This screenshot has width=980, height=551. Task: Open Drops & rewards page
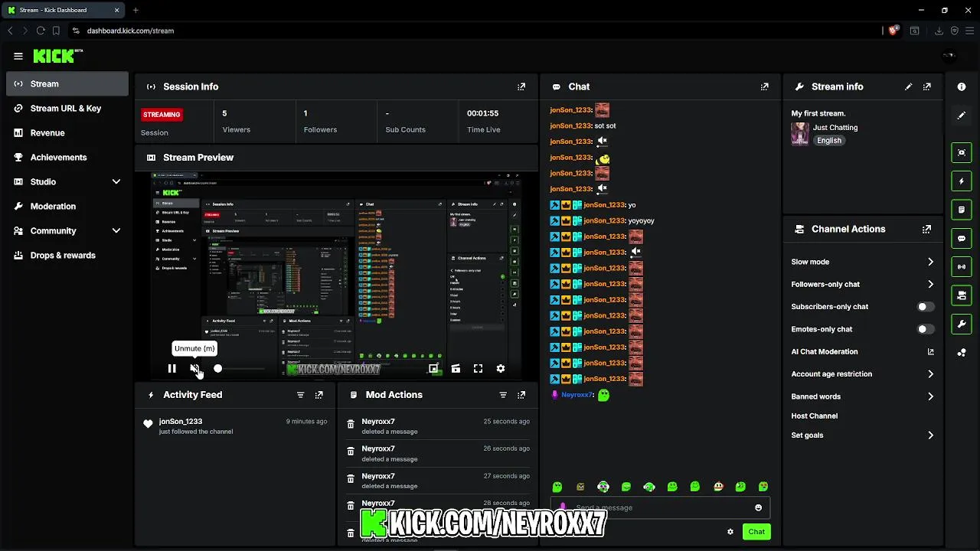click(67, 256)
